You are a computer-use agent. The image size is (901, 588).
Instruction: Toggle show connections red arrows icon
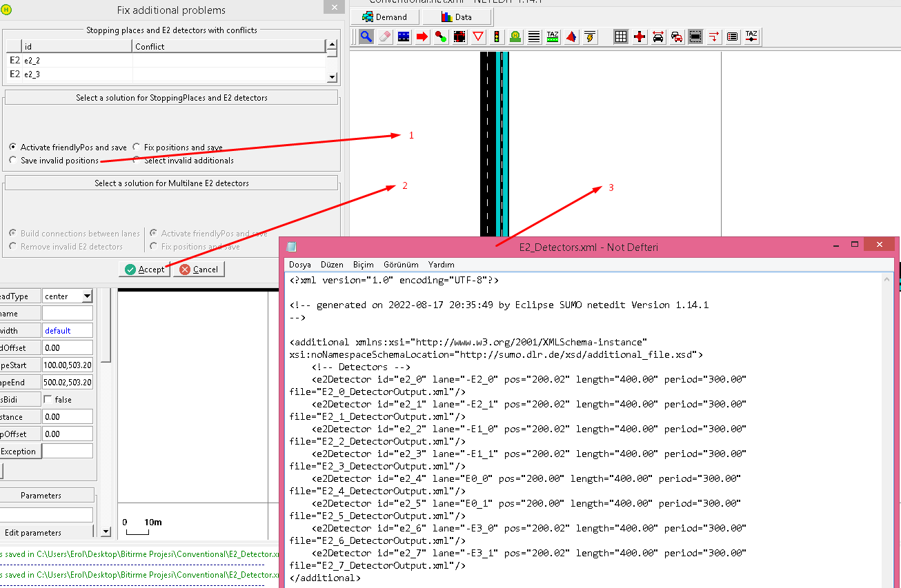pyautogui.click(x=714, y=37)
